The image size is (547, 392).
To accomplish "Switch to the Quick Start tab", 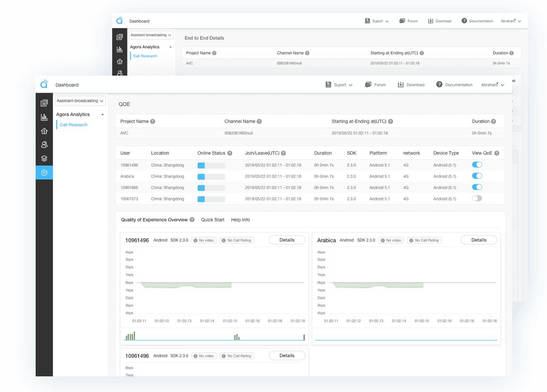I will (x=213, y=220).
